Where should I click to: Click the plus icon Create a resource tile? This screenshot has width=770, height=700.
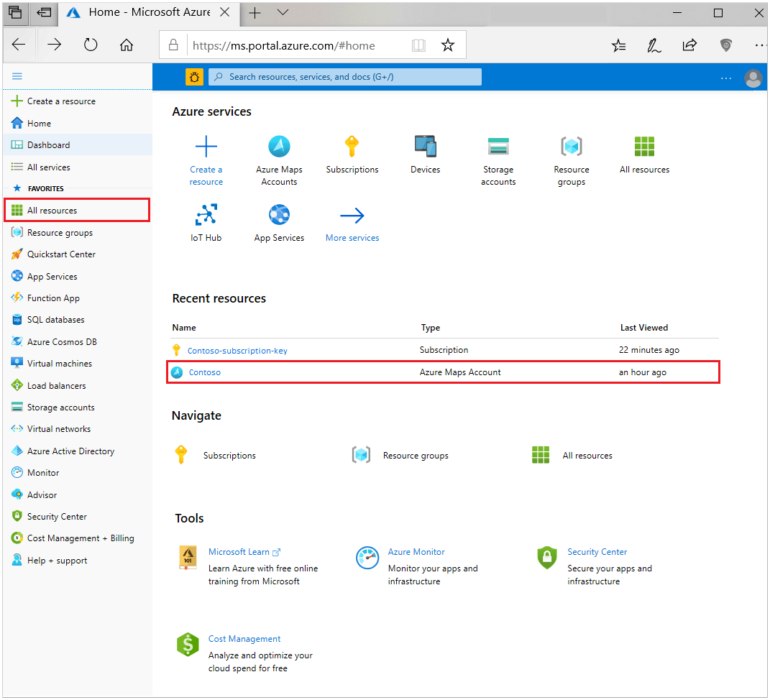tap(206, 147)
